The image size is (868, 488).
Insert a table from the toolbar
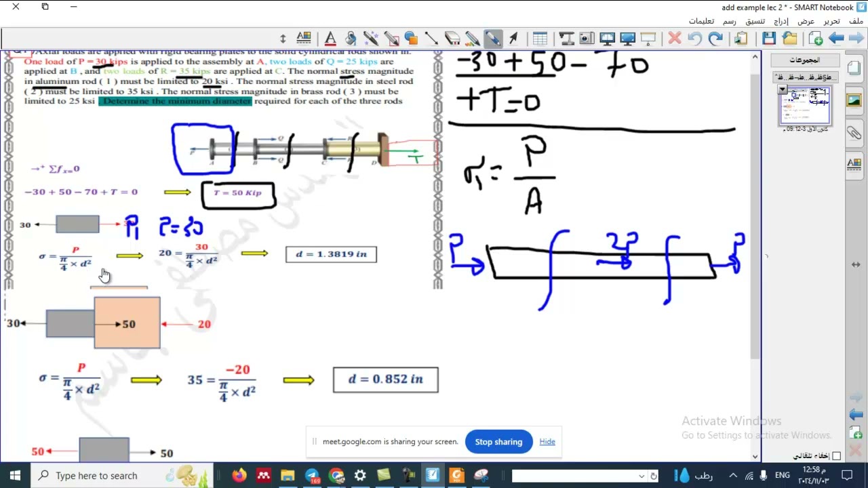coord(540,39)
